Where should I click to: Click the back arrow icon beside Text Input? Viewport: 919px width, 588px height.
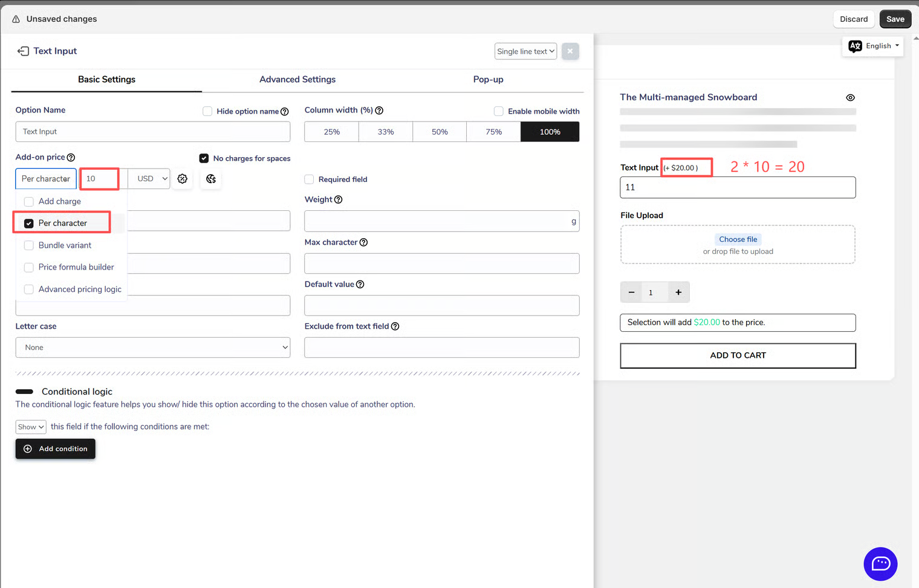click(x=23, y=51)
